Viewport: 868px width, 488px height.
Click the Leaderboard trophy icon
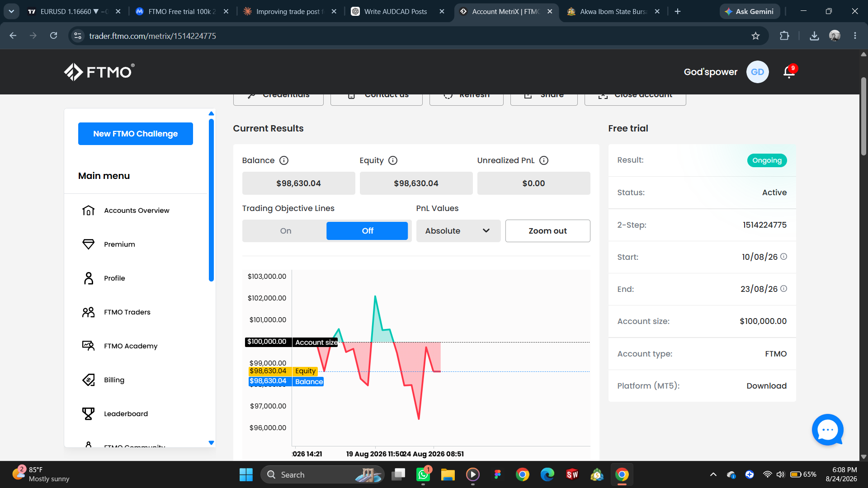point(89,414)
